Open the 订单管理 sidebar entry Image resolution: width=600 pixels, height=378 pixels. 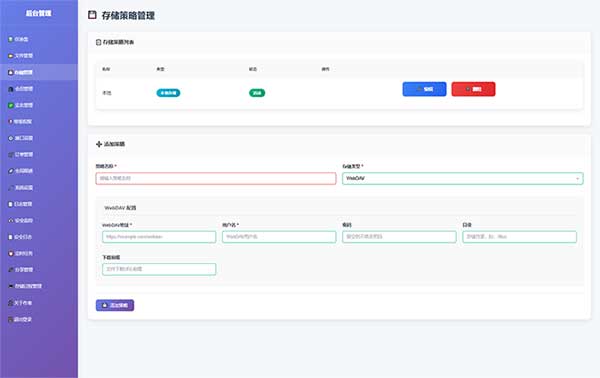click(x=21, y=155)
